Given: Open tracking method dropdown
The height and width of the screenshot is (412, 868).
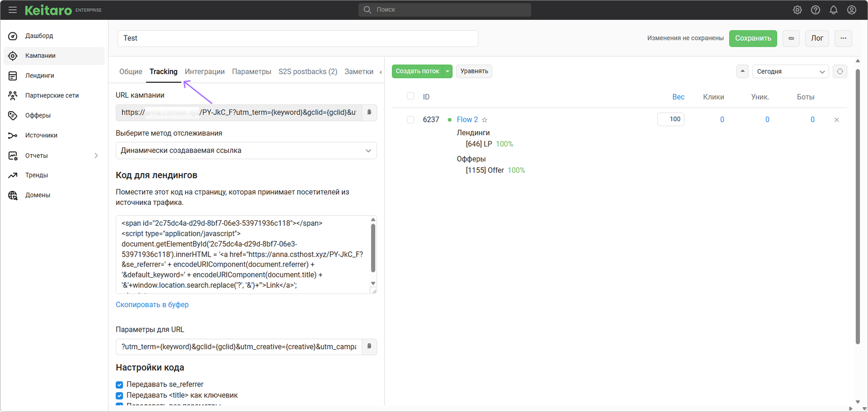Looking at the screenshot, I should (x=246, y=150).
